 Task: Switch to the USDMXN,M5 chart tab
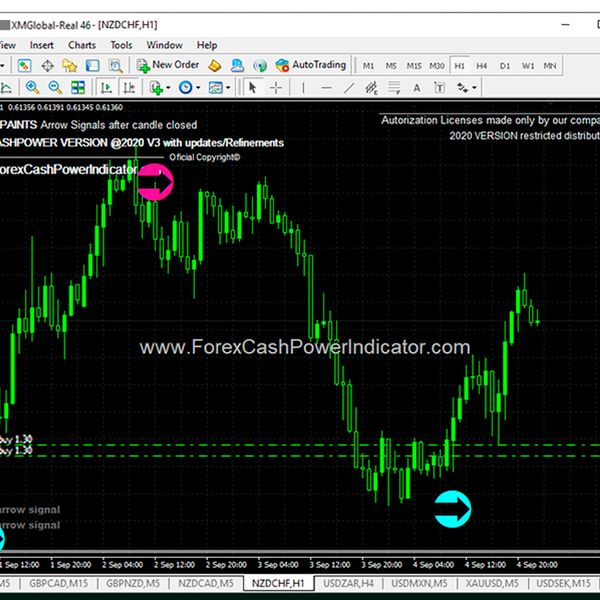point(419,583)
